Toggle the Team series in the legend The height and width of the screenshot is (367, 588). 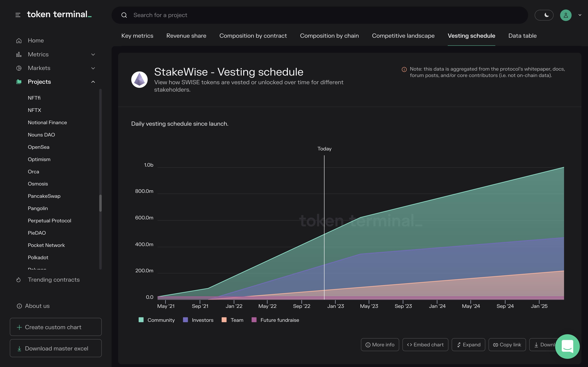[x=232, y=320]
